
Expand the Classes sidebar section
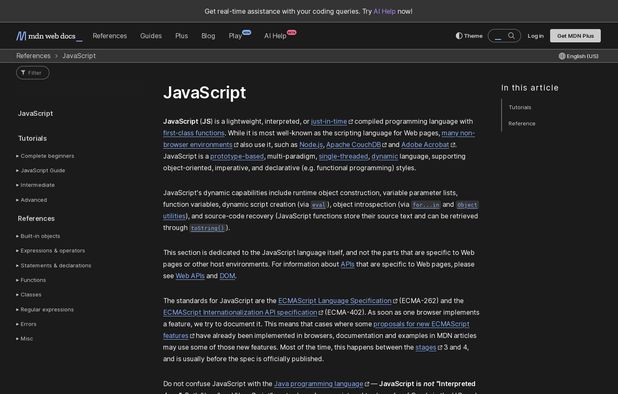[x=28, y=295]
